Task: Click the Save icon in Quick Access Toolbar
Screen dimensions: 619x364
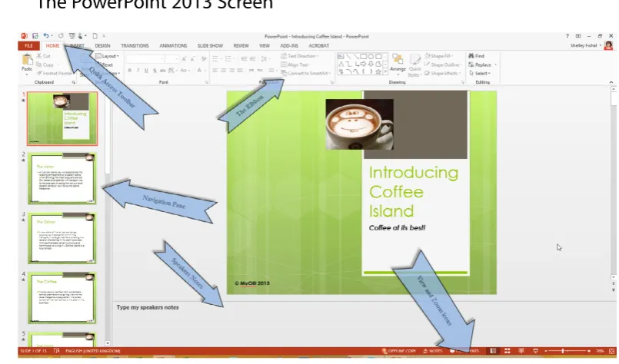Action: click(35, 36)
